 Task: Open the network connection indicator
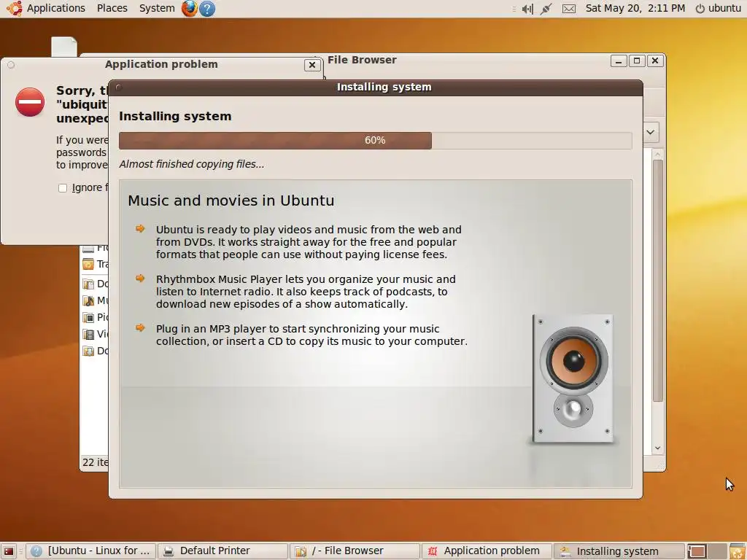pos(546,9)
